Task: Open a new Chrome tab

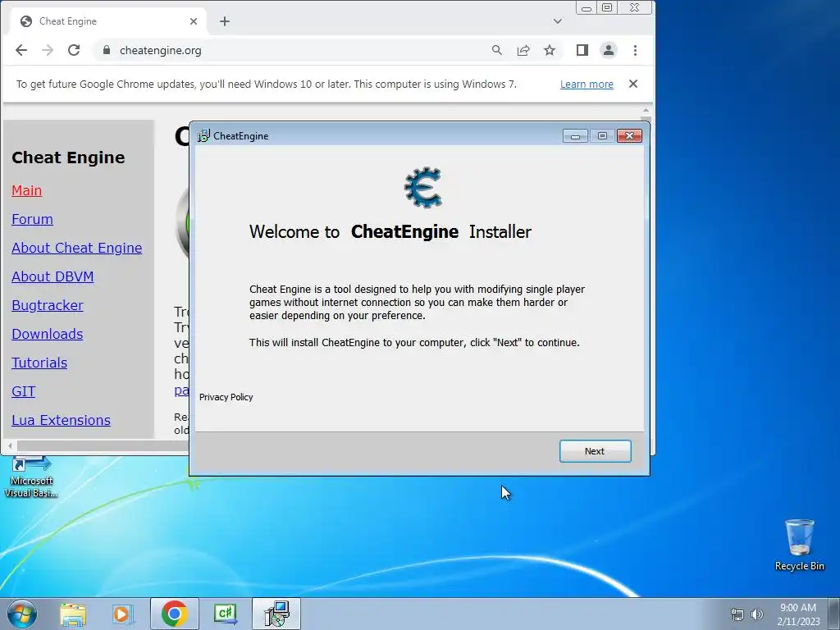Action: tap(225, 21)
